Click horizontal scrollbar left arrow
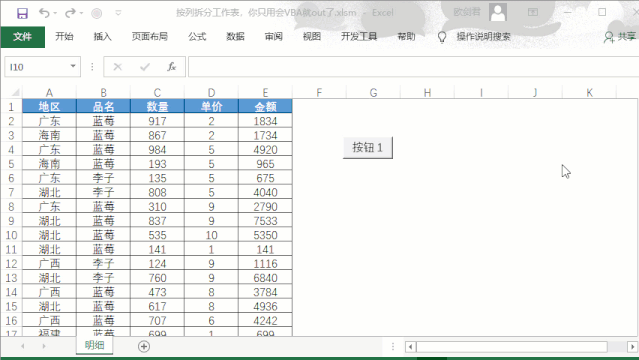639x360 pixels. [x=410, y=347]
